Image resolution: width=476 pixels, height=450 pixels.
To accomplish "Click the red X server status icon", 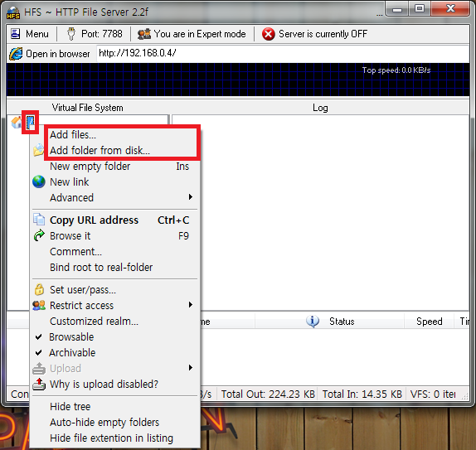I will pyautogui.click(x=269, y=34).
